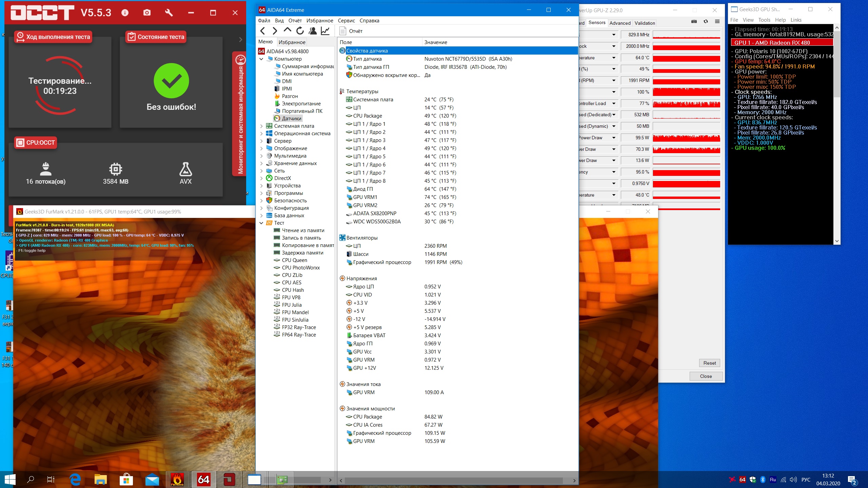This screenshot has height=488, width=868.
Task: Click AIDA64 horizontal scrollbar right arrow
Action: (574, 480)
